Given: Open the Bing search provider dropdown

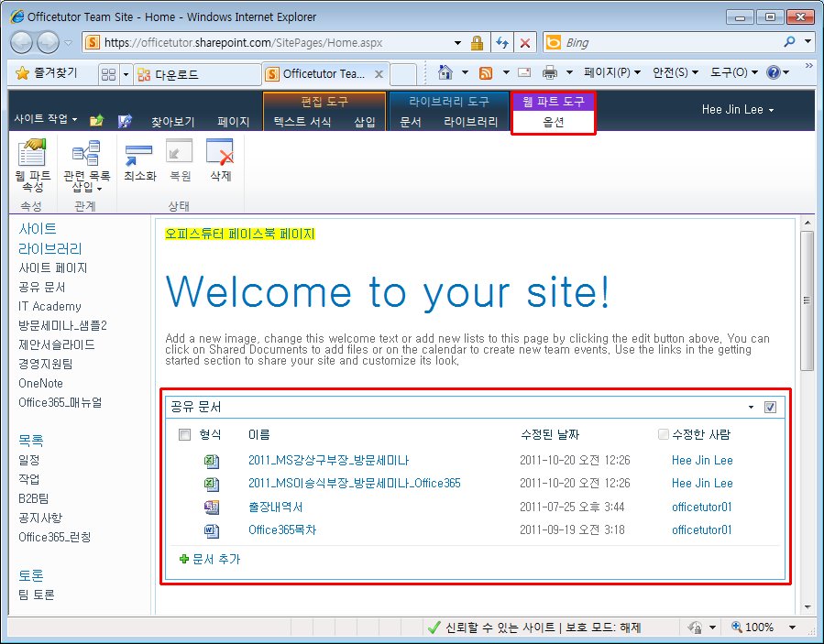Looking at the screenshot, I should [x=808, y=41].
